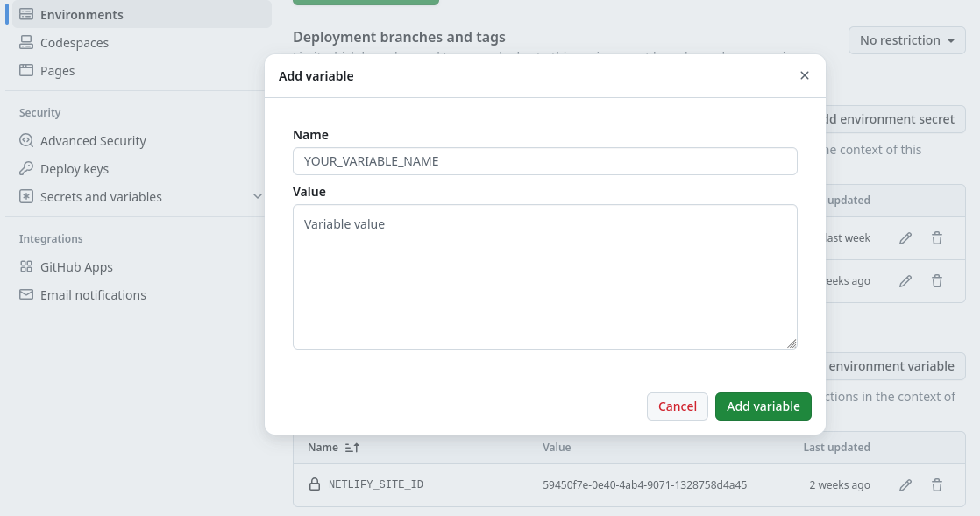This screenshot has width=980, height=516.
Task: Click the 2 weeks ago timestamp
Action: [840, 484]
